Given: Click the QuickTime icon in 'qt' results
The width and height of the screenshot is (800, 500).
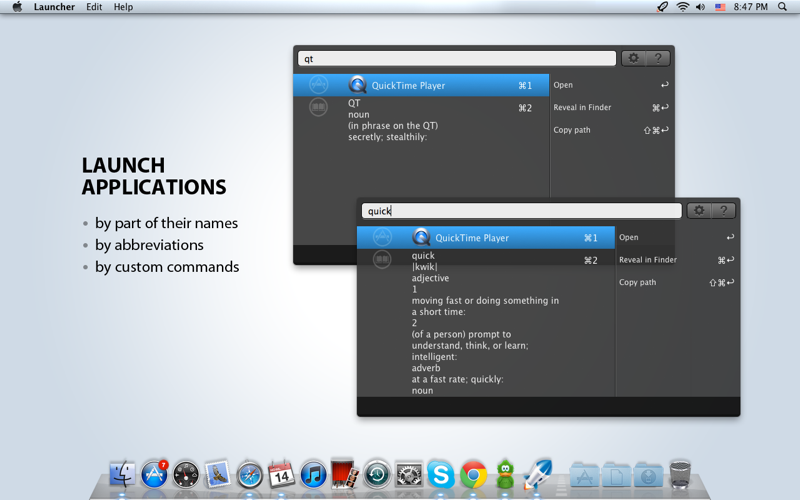Looking at the screenshot, I should click(357, 85).
